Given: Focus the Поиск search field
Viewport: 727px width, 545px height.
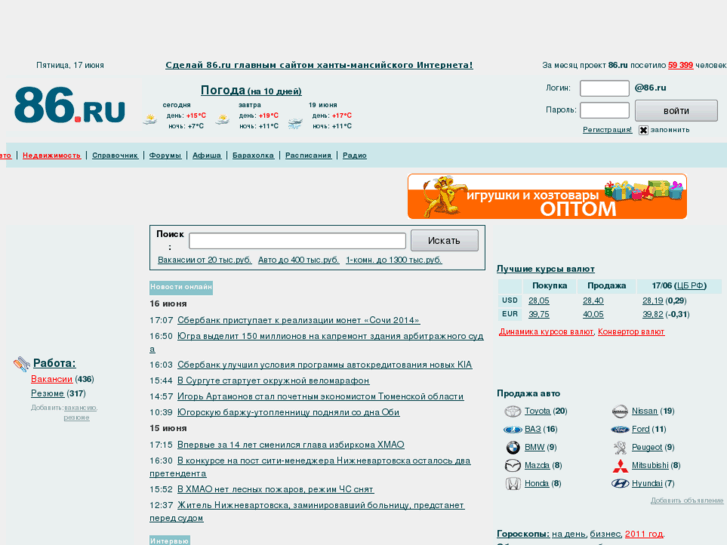Looking at the screenshot, I should point(297,241).
